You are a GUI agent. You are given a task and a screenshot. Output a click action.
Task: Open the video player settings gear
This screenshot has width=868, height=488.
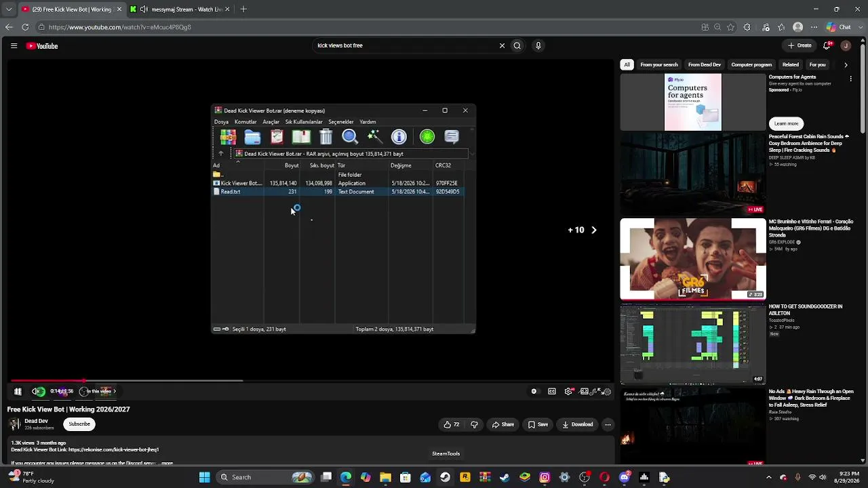[568, 391]
